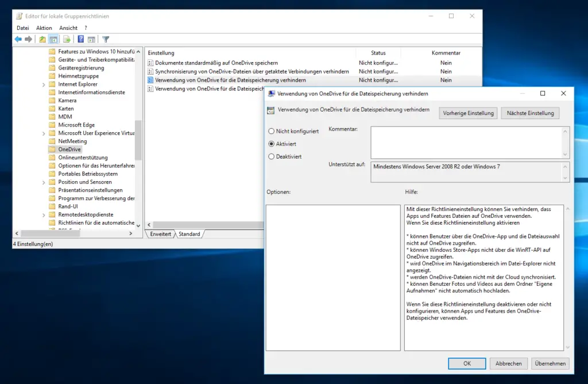Click the tree pane vertical scrollbar thumb
This screenshot has width=588, height=384.
(138, 140)
